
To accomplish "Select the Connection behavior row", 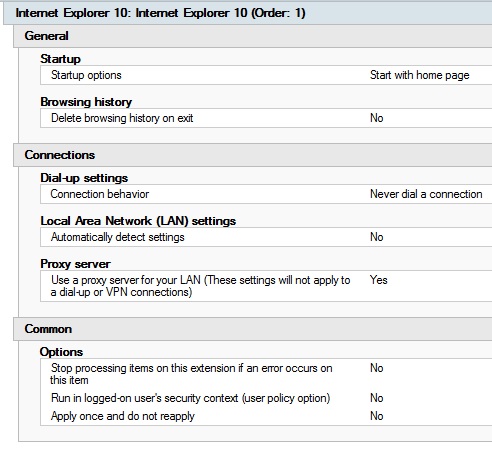I will [266, 194].
